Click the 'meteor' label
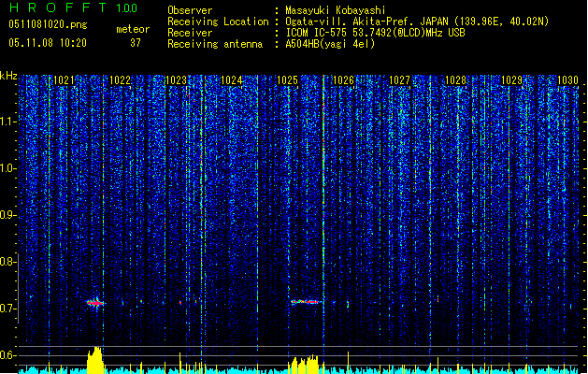Viewport: 588px width, 374px height. point(133,29)
